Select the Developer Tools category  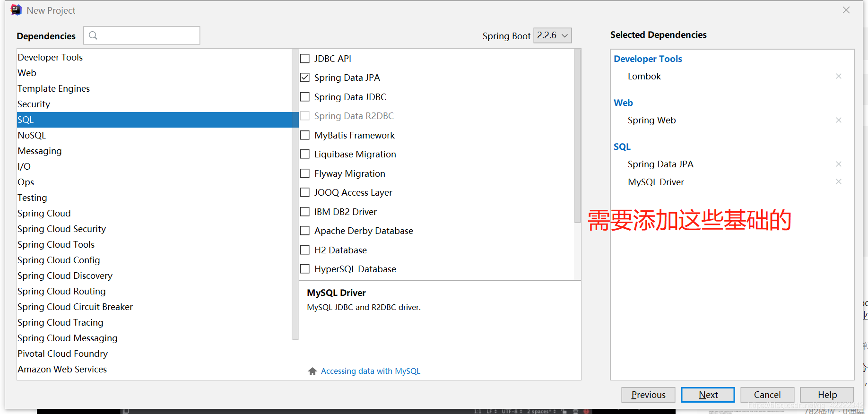coord(154,57)
